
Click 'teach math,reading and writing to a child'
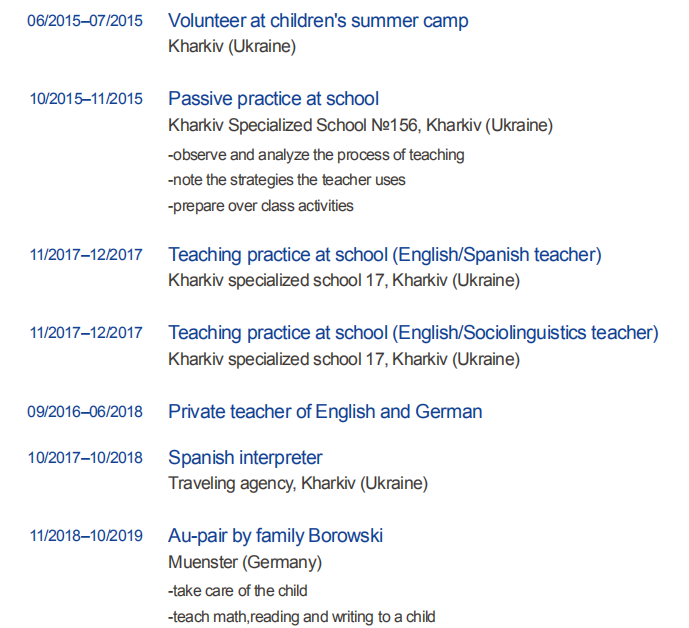[301, 616]
